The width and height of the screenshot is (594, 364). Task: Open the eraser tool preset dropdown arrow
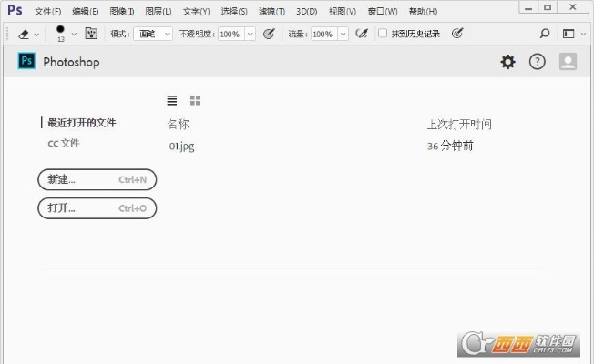(x=36, y=35)
